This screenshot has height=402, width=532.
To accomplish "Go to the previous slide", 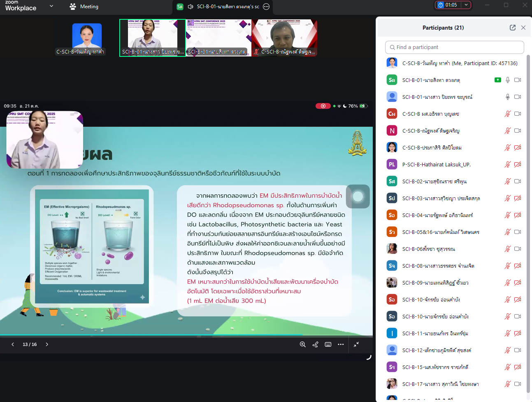I will coord(13,344).
